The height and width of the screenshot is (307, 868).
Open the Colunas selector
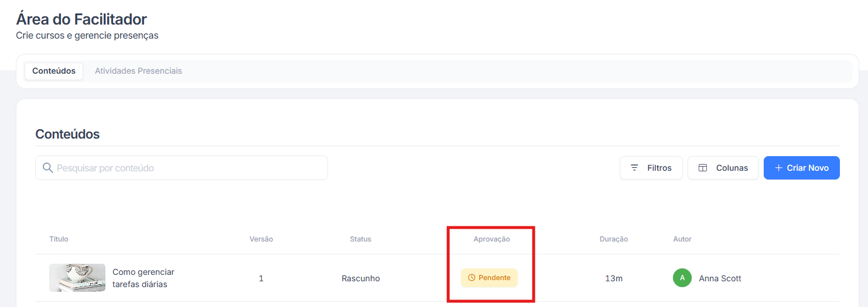723,168
